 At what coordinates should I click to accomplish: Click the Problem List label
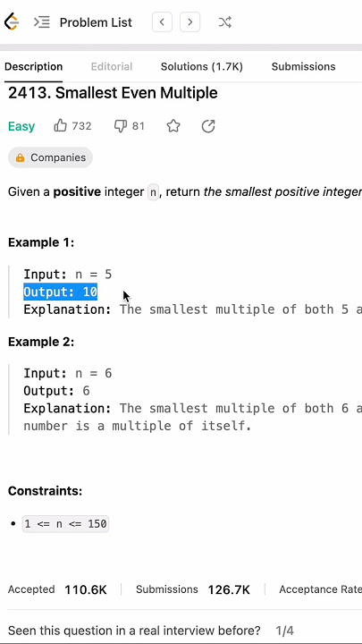click(x=96, y=22)
